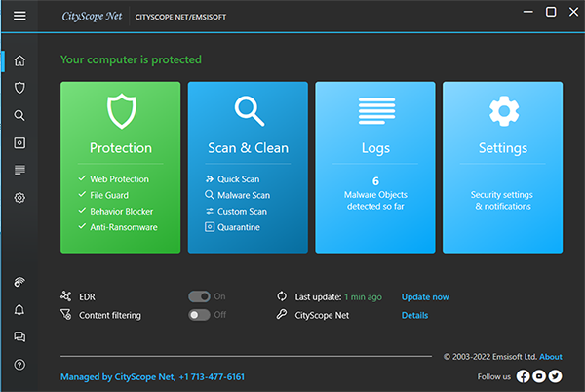
Task: Open Settings gear icon in sidebar
Action: [19, 198]
